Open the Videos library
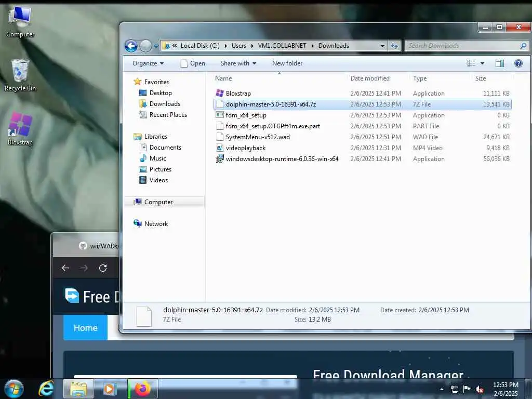The width and height of the screenshot is (532, 399). coord(153,180)
